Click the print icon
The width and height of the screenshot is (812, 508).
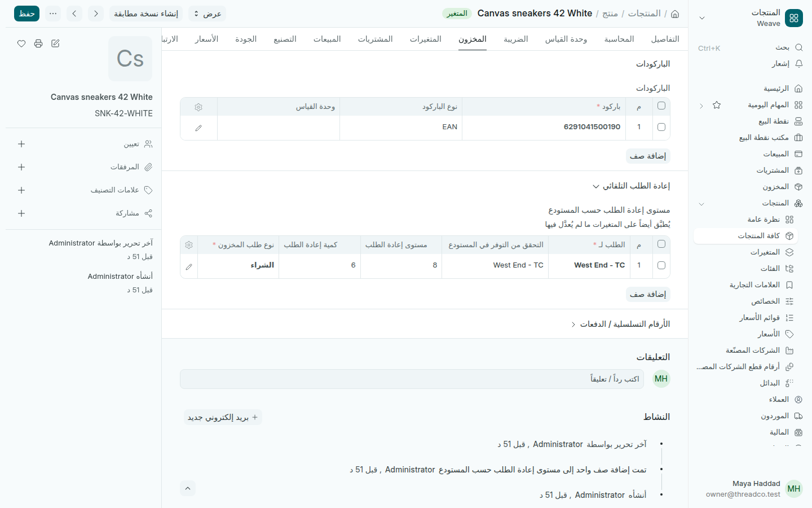(x=38, y=43)
